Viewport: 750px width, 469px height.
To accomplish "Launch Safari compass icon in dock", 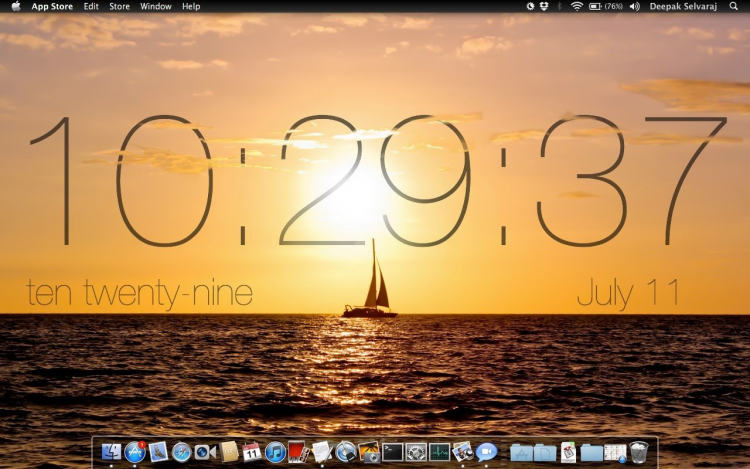I will (182, 452).
